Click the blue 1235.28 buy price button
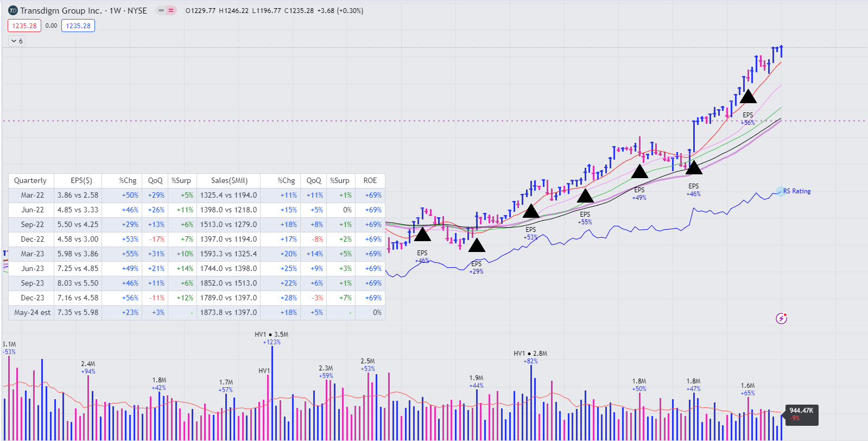This screenshot has height=441, width=868. 78,26
